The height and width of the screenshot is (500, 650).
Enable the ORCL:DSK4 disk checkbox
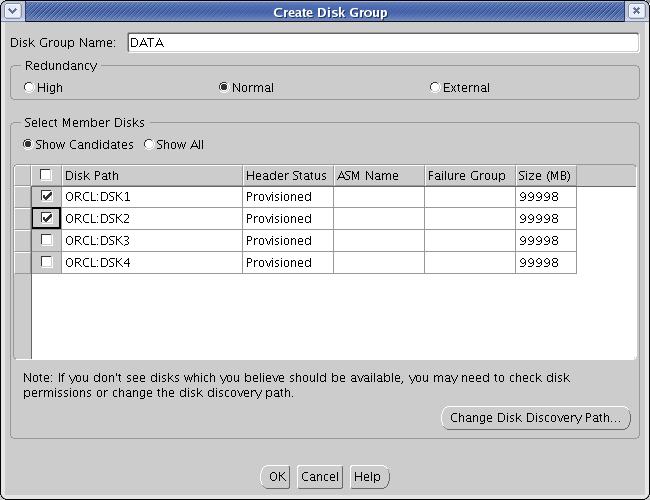46,263
